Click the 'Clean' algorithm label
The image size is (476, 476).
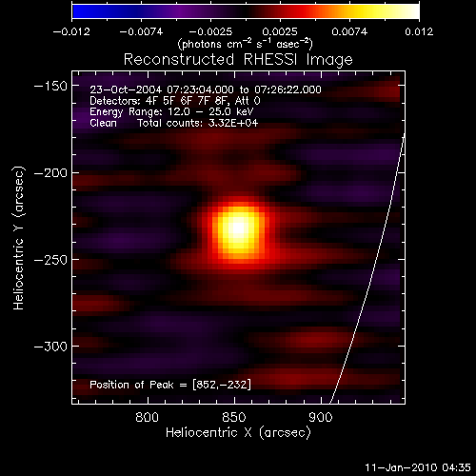pyautogui.click(x=103, y=123)
